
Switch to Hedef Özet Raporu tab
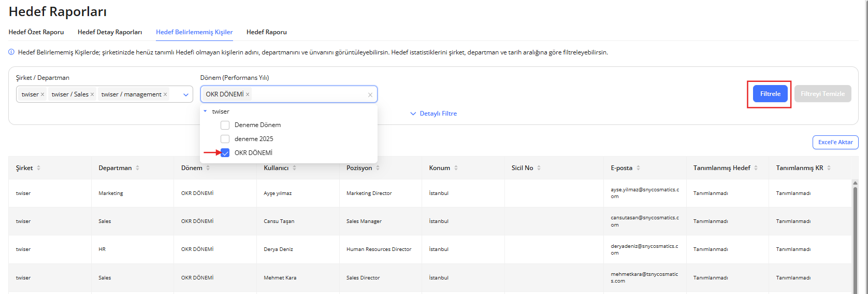tap(36, 32)
